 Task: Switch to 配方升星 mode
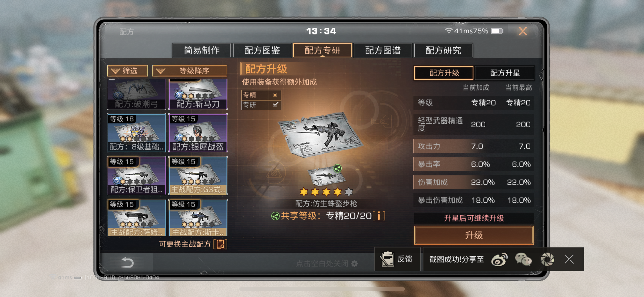click(504, 73)
